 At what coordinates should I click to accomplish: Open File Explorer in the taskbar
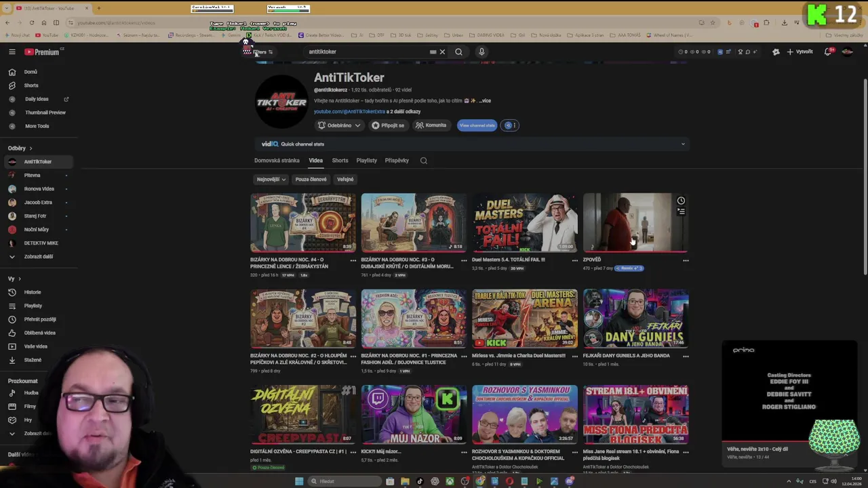(x=405, y=481)
